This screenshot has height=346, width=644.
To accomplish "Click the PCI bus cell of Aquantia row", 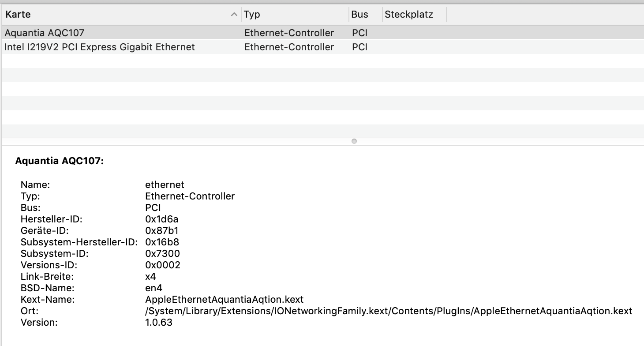I will (x=359, y=33).
